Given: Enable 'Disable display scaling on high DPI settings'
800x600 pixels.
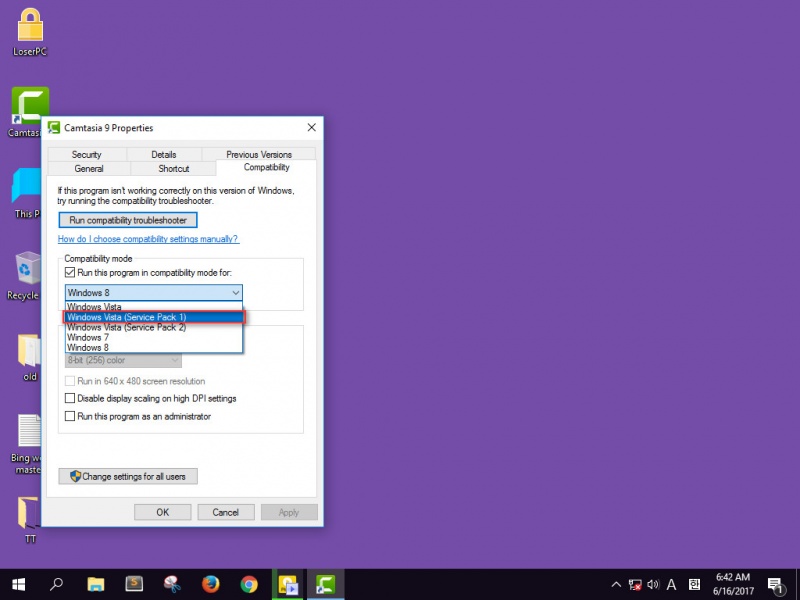Looking at the screenshot, I should [70, 398].
